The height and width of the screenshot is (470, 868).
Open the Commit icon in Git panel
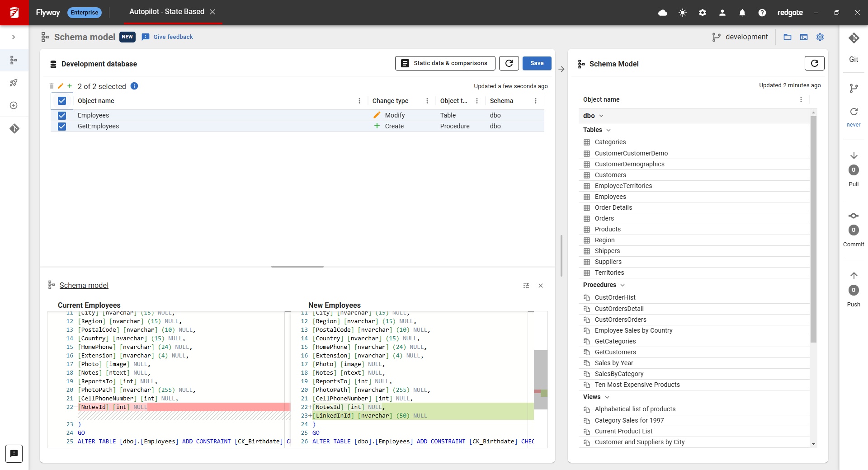pos(854,216)
